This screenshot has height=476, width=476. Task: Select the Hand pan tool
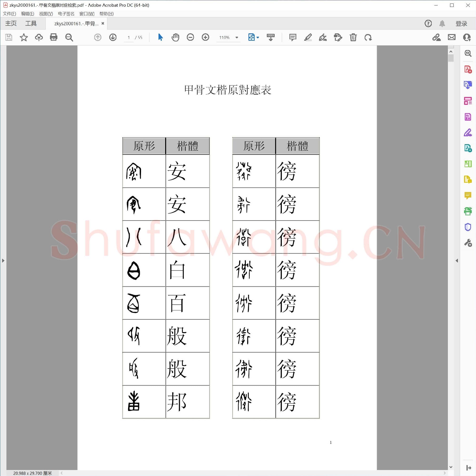click(175, 37)
